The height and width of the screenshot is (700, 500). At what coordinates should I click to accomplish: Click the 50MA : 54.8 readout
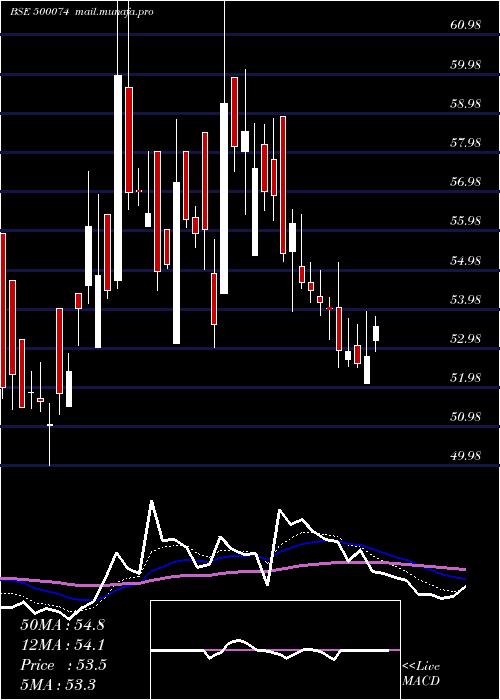coord(62,625)
